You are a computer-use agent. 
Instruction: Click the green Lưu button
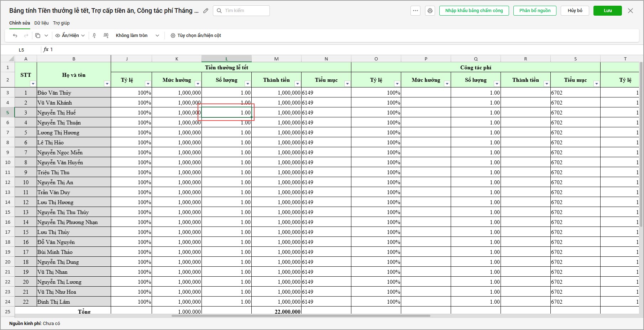click(x=607, y=11)
